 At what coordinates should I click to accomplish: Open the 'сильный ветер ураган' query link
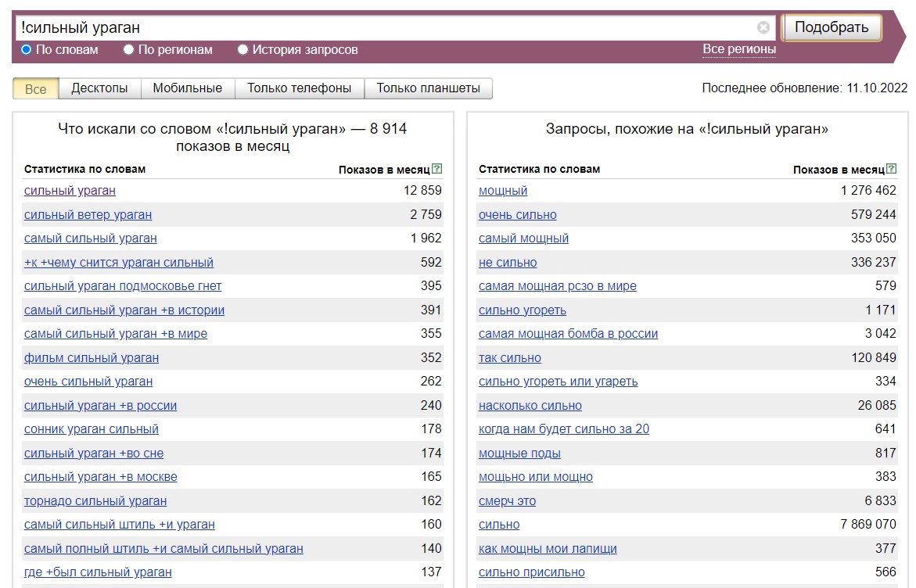[88, 214]
